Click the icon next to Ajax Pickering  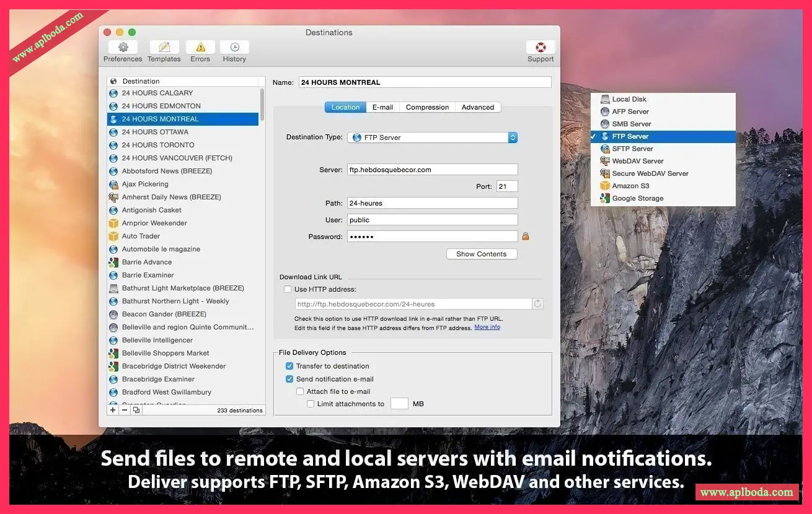click(113, 184)
